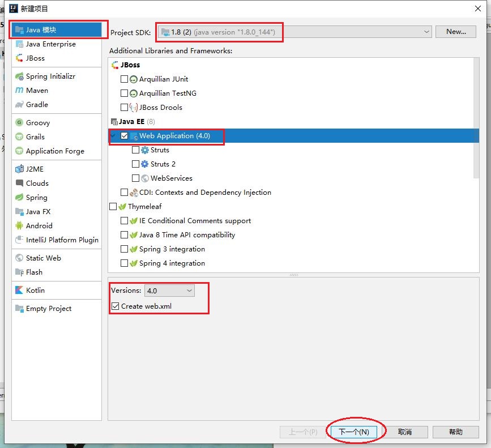Viewport: 491px width, 448px height.
Task: Select the Spring leaf icon
Action: tap(19, 198)
